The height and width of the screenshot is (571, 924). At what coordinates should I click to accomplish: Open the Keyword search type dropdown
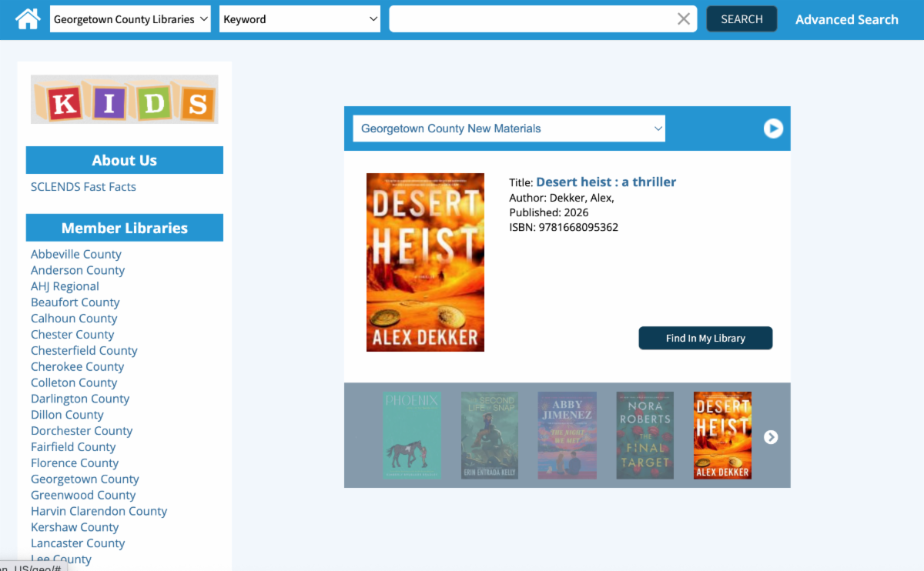click(300, 19)
